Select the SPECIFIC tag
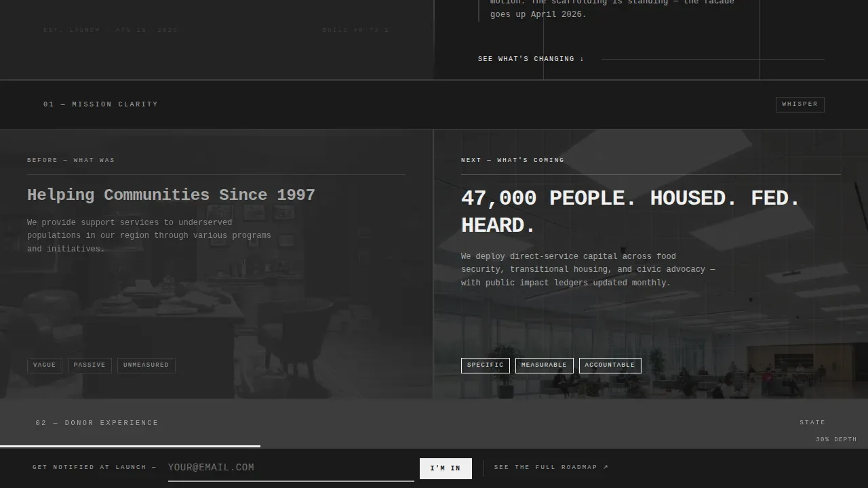868x488 pixels. [486, 365]
